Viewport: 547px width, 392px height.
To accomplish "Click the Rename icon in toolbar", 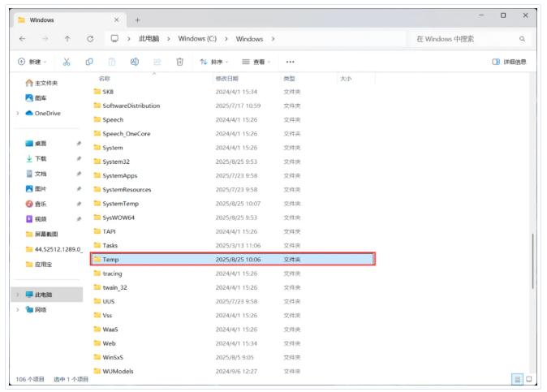I will pos(135,62).
